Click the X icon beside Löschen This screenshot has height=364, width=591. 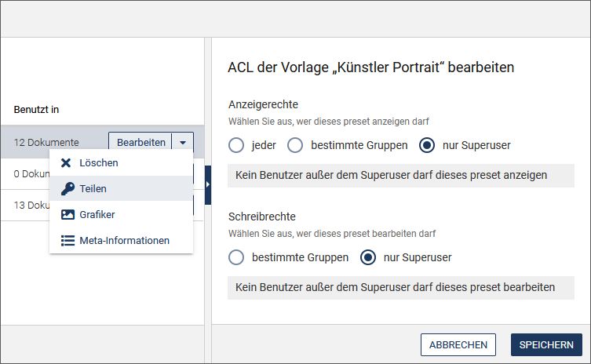(x=66, y=163)
